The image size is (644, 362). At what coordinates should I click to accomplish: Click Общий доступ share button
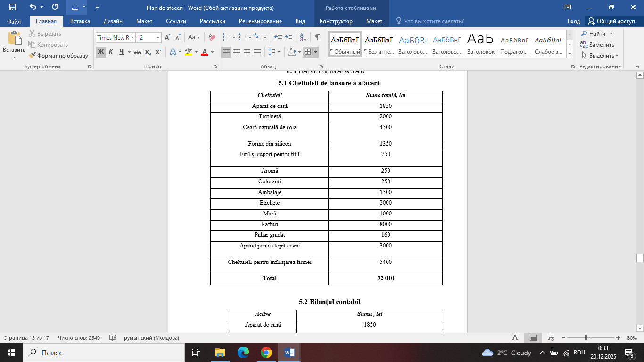tap(611, 21)
